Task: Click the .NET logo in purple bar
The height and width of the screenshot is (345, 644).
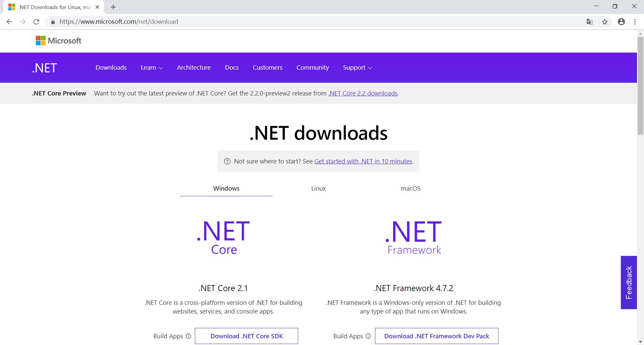Action: (x=45, y=68)
